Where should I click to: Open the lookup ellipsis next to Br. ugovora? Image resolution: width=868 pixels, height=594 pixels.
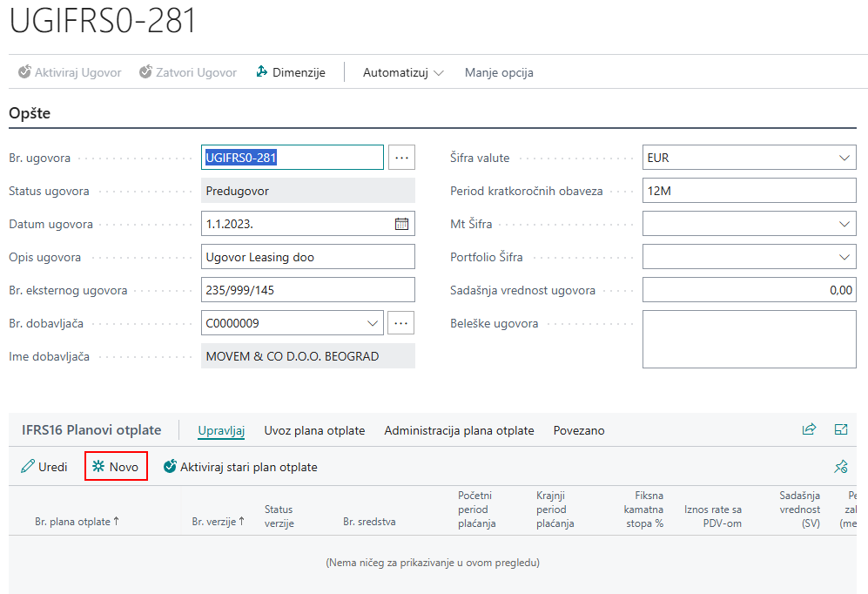pyautogui.click(x=401, y=158)
